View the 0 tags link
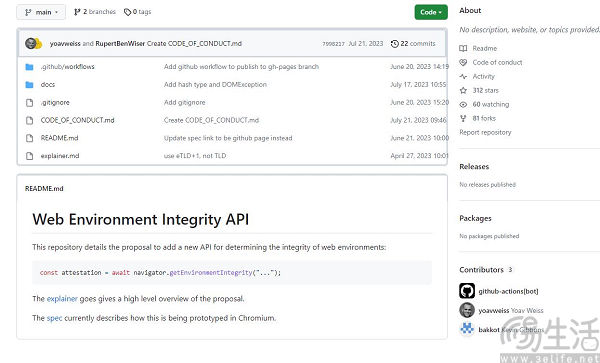The height and width of the screenshot is (363, 600). click(137, 12)
